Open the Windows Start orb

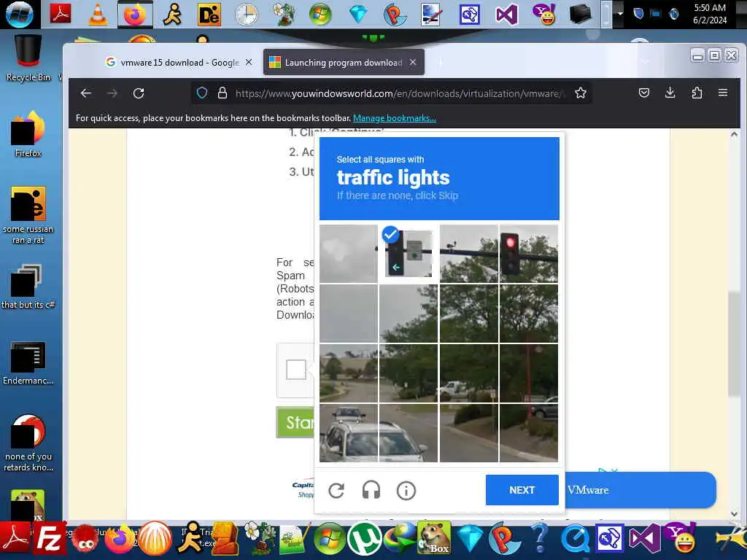[20, 14]
